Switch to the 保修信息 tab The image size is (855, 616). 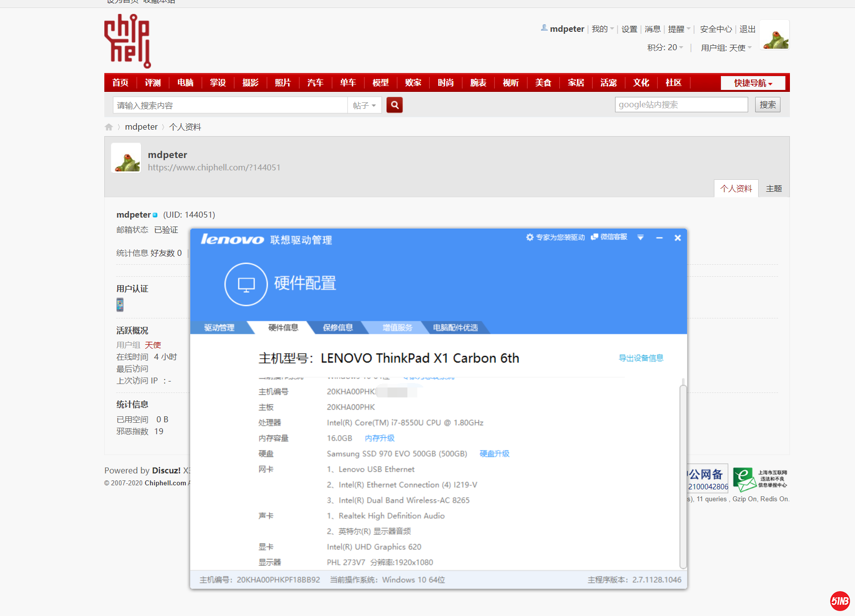tap(338, 328)
